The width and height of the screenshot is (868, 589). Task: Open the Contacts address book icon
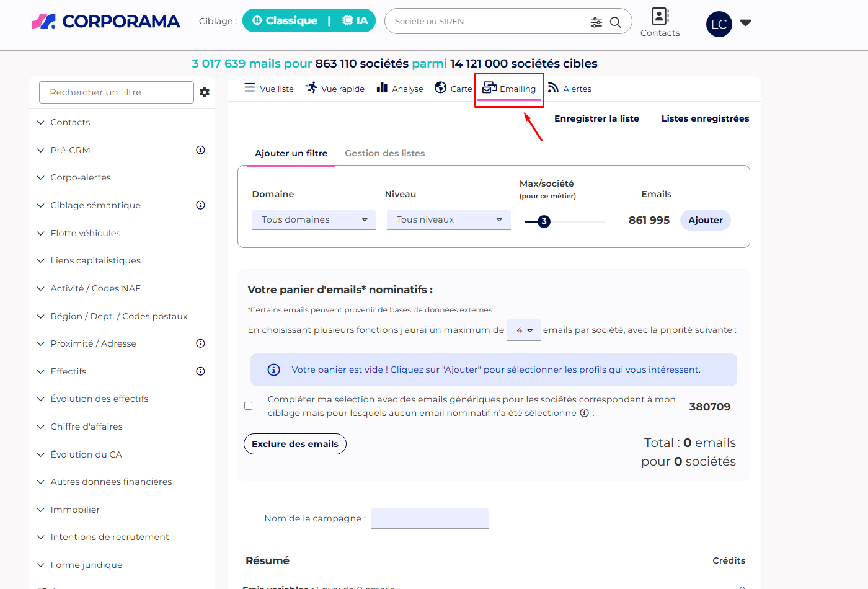[660, 16]
